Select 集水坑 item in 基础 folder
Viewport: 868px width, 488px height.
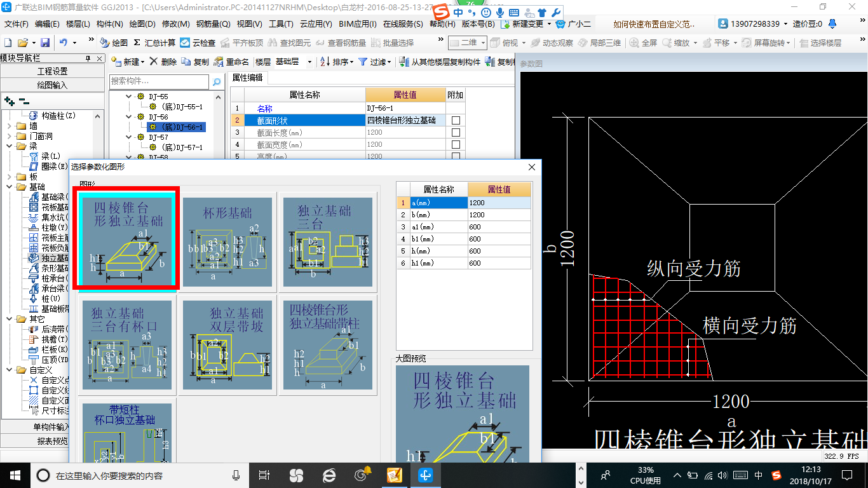50,217
